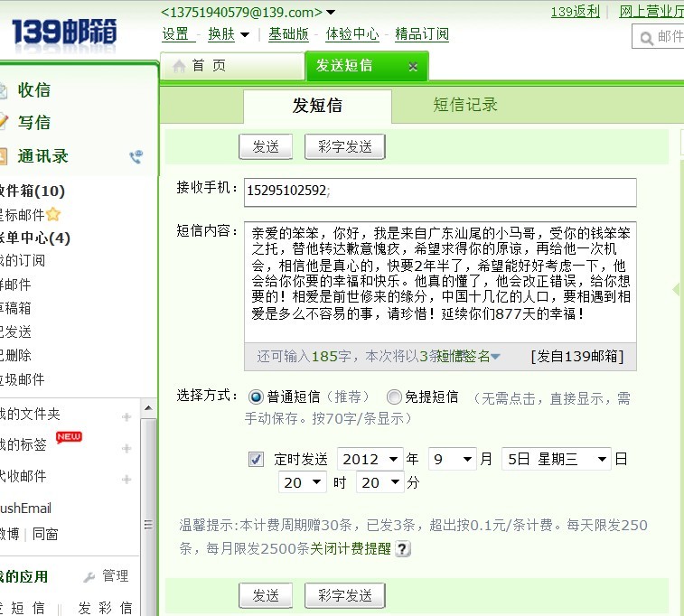684x616 pixels.
Task: Click the star icon next to 星标邮件
Action: [53, 214]
